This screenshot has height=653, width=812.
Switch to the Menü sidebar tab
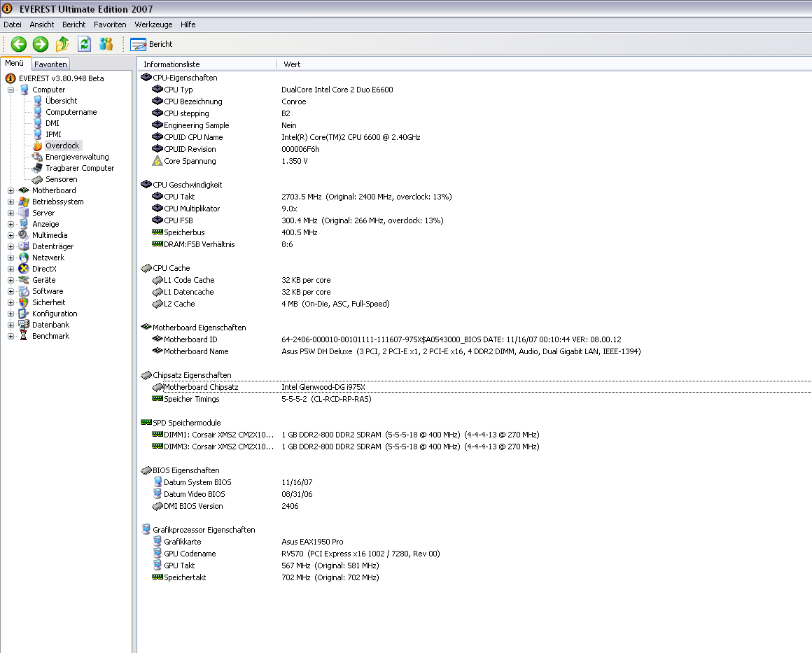15,63
